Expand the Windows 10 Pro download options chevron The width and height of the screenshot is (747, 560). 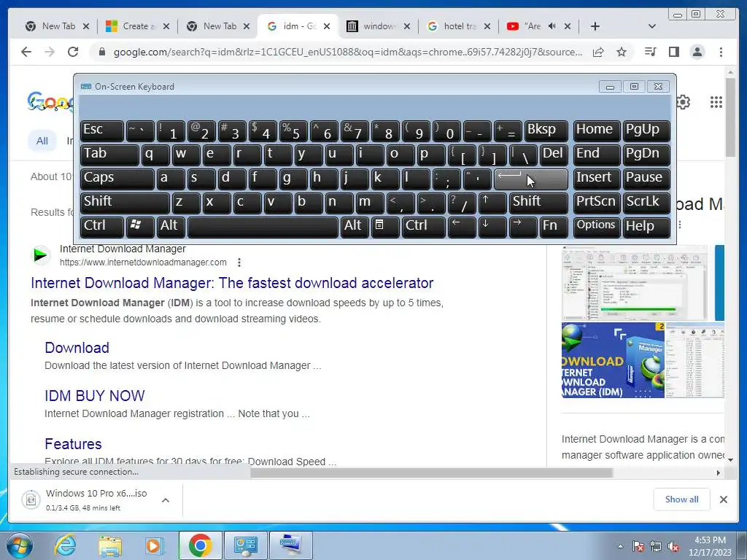(x=166, y=500)
